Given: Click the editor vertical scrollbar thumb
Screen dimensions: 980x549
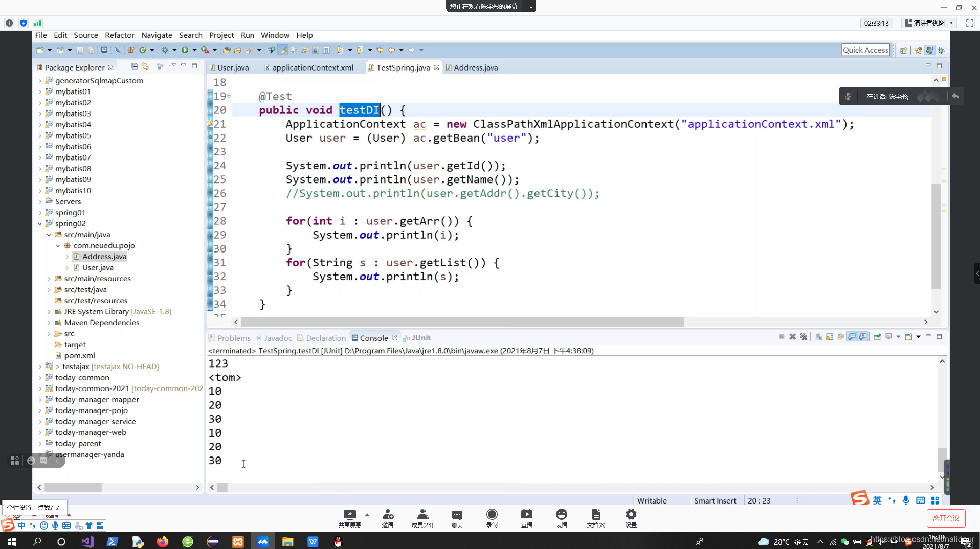Looking at the screenshot, I should pos(936,236).
